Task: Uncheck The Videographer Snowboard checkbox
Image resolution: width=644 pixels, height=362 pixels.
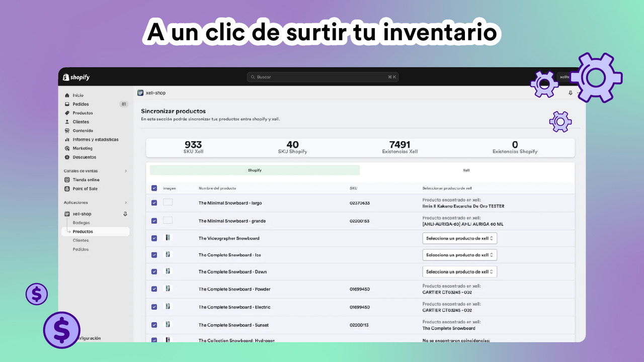Action: [154, 238]
